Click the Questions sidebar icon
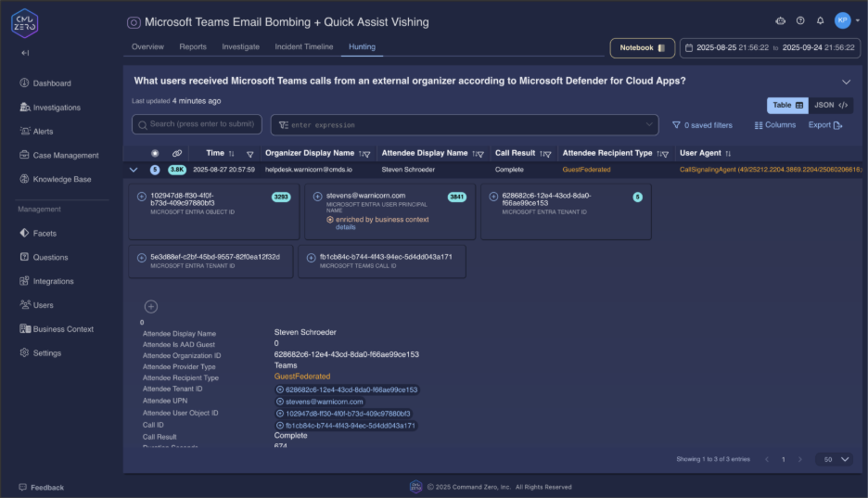This screenshot has width=868, height=498. [24, 257]
